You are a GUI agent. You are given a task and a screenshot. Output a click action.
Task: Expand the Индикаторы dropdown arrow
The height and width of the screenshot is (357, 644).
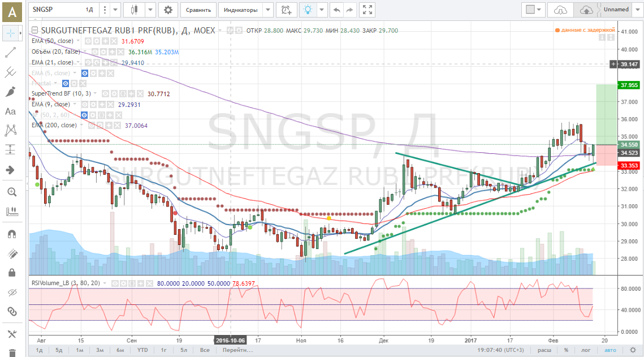[x=268, y=10]
